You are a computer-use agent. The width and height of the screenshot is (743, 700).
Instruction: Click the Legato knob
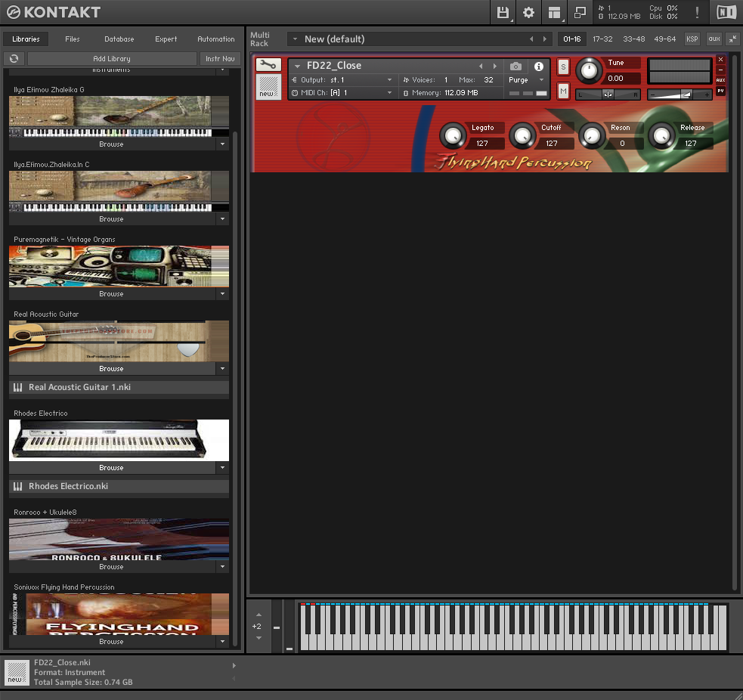point(453,135)
